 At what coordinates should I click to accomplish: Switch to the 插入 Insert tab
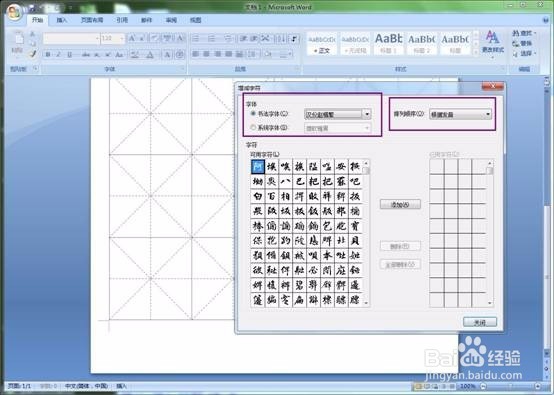61,20
